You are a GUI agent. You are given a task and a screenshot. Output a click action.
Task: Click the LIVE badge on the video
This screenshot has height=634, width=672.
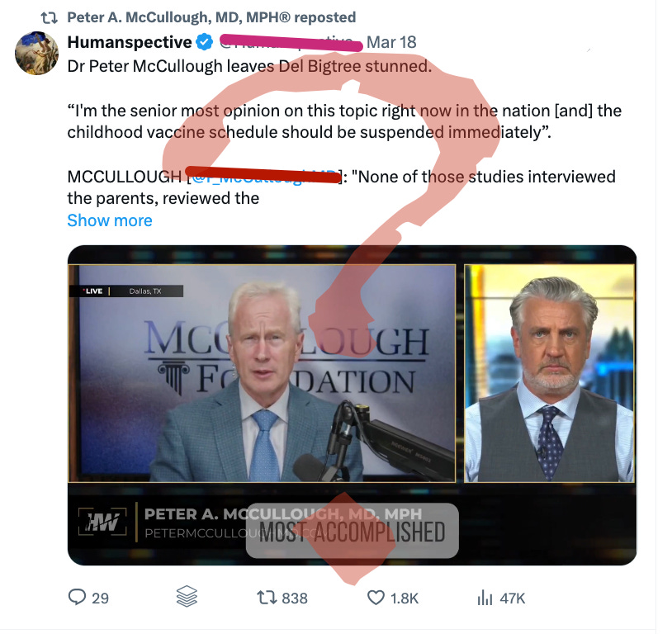pos(92,291)
